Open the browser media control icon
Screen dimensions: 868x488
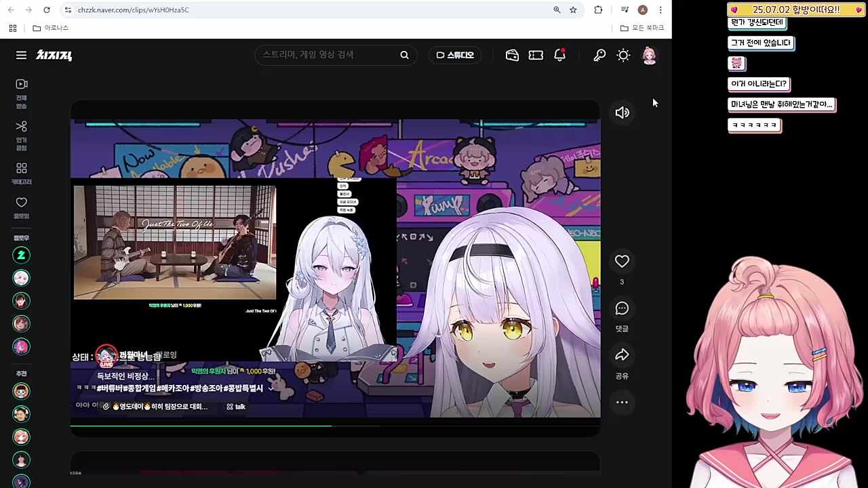tap(625, 9)
